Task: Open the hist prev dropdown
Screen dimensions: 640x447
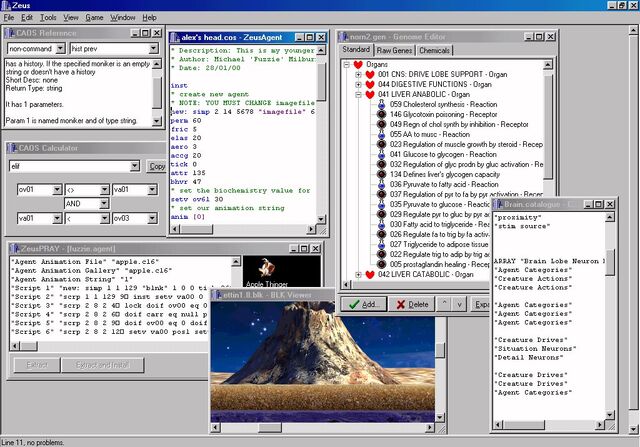Action: pyautogui.click(x=153, y=49)
